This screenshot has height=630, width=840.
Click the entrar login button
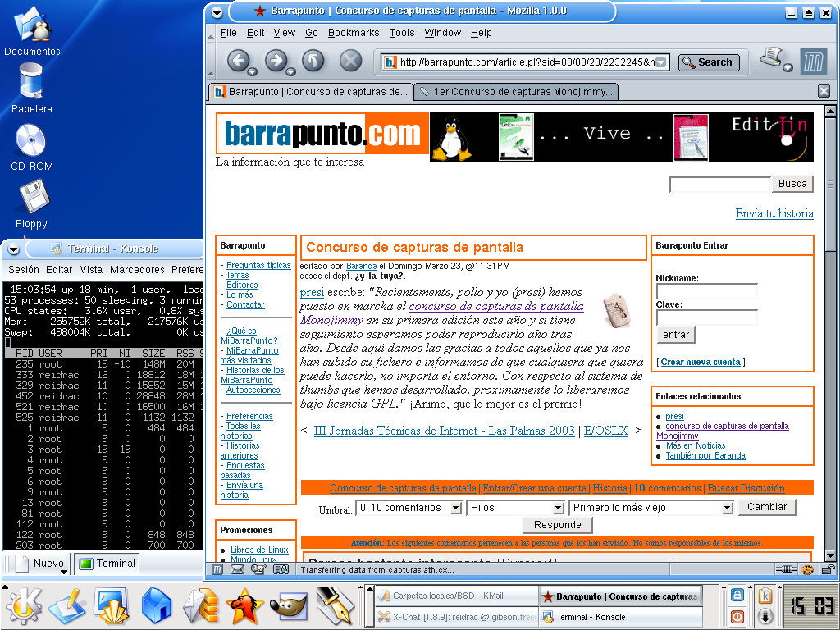point(676,335)
